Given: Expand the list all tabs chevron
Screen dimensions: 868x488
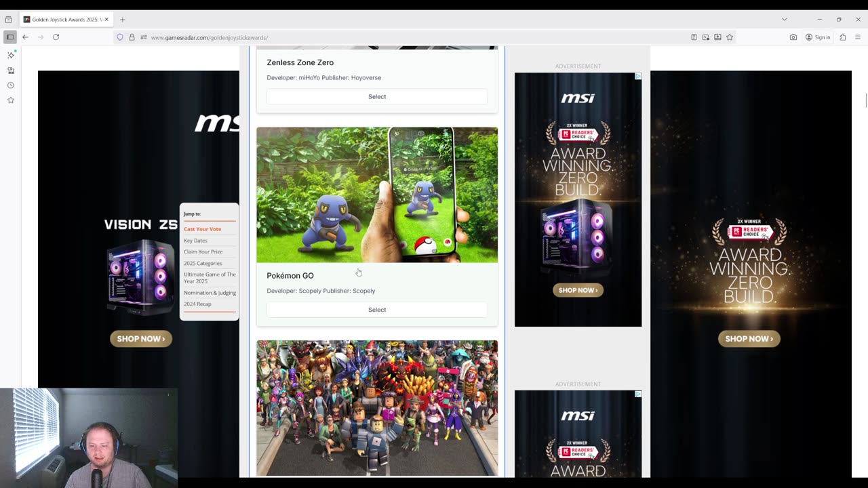Looking at the screenshot, I should click(784, 20).
